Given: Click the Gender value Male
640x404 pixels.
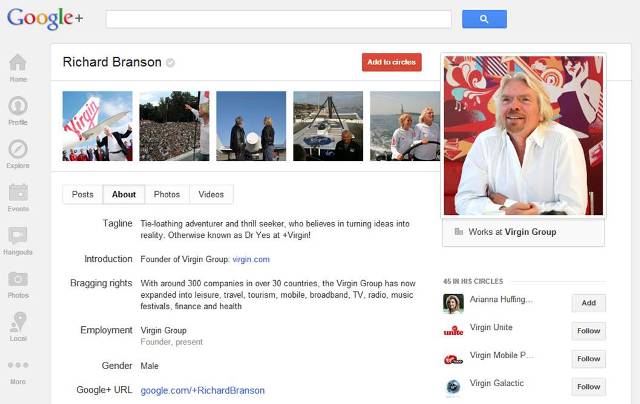Looking at the screenshot, I should pos(149,366).
